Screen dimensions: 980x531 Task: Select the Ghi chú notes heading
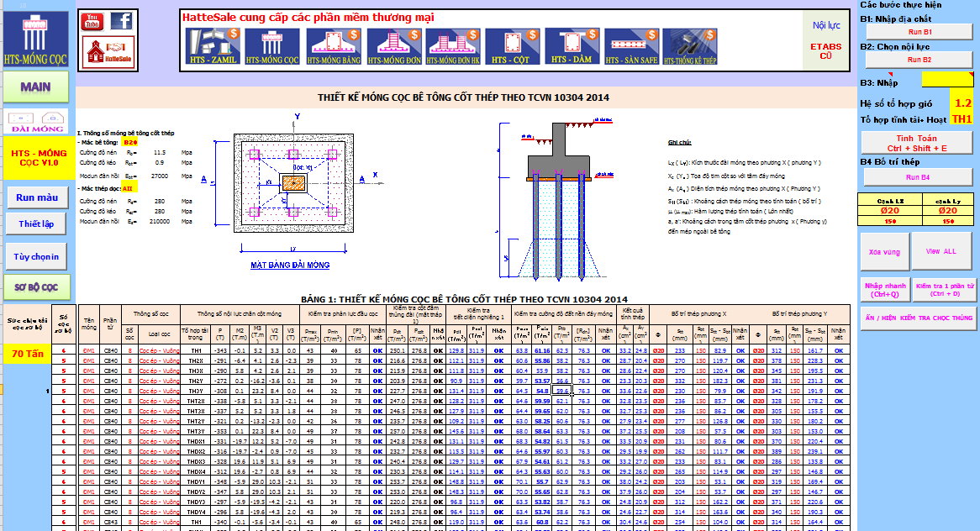(x=679, y=143)
